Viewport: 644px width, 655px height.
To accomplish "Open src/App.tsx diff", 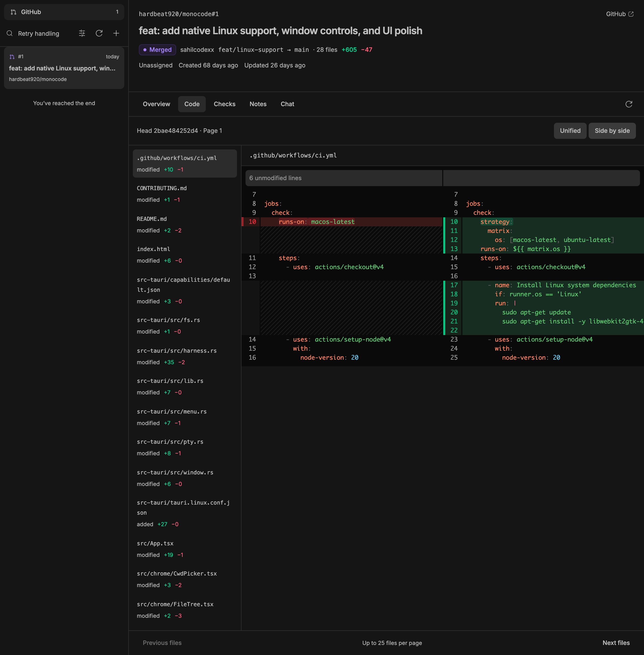I will point(185,549).
